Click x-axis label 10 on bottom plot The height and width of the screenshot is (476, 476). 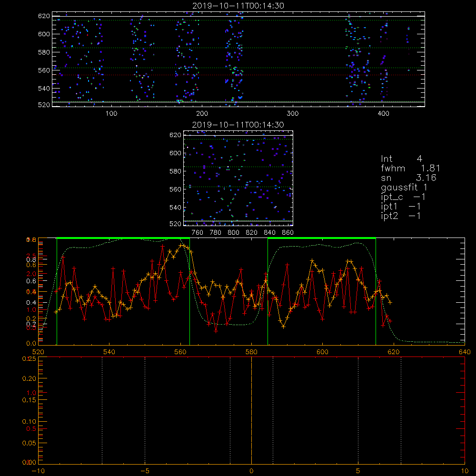pos(465,471)
